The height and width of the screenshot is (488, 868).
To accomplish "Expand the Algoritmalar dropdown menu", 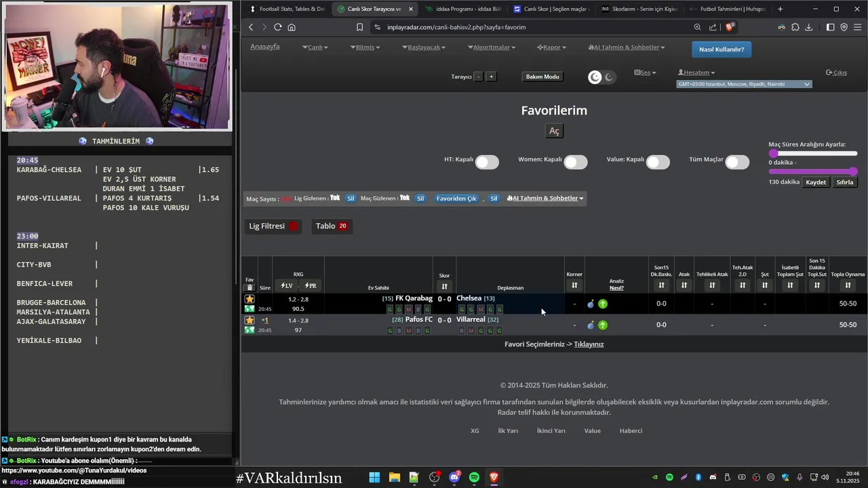I will click(x=492, y=47).
